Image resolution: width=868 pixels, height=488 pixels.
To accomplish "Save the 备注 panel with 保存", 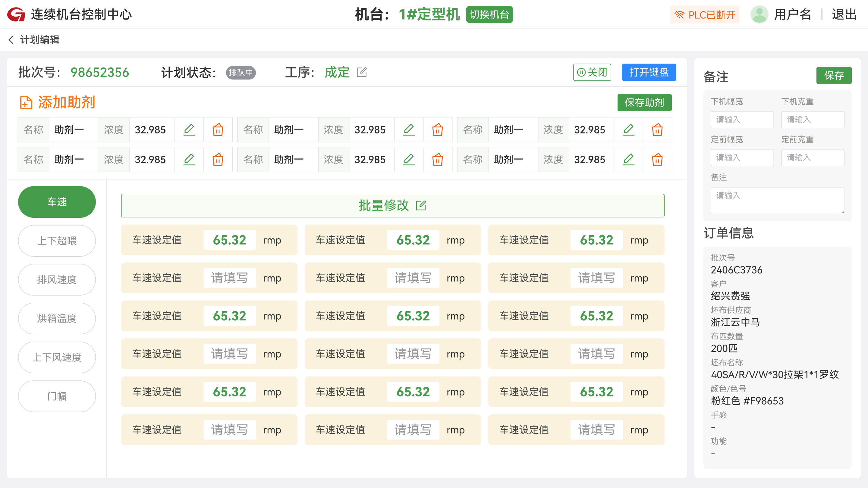I will click(x=834, y=75).
